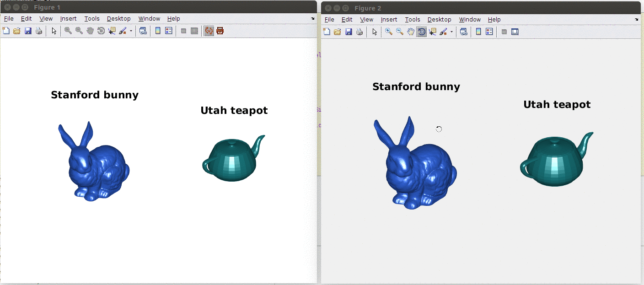Select Zoom Out tool in Figure 2

[400, 32]
